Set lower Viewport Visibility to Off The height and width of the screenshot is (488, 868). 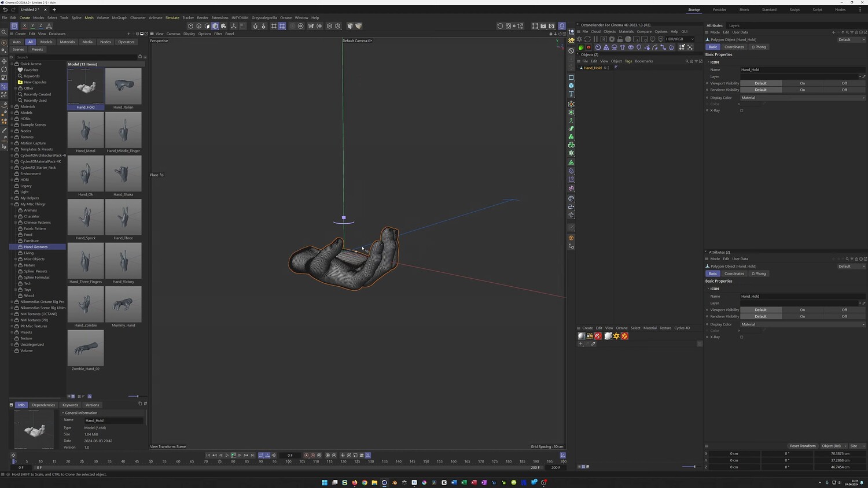tap(844, 310)
